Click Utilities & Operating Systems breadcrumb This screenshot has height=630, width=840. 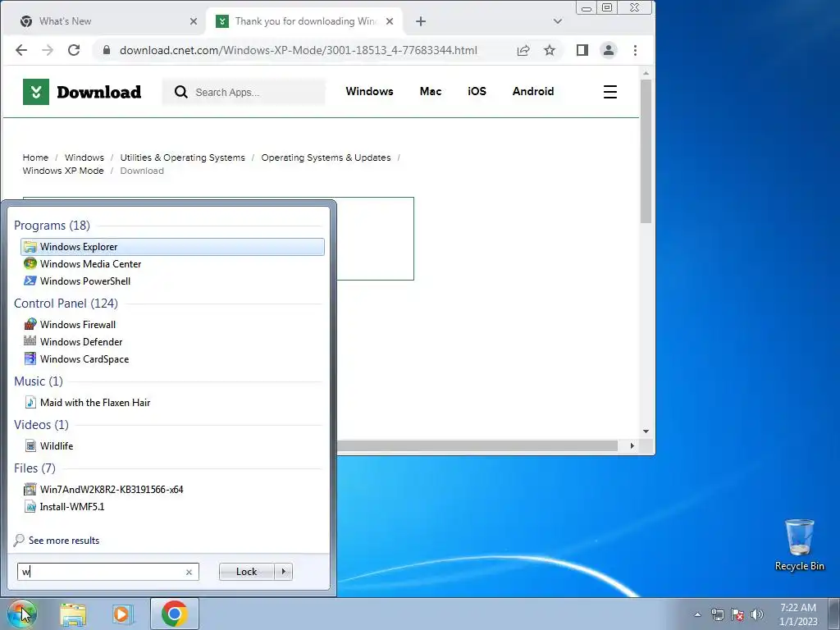pos(182,157)
